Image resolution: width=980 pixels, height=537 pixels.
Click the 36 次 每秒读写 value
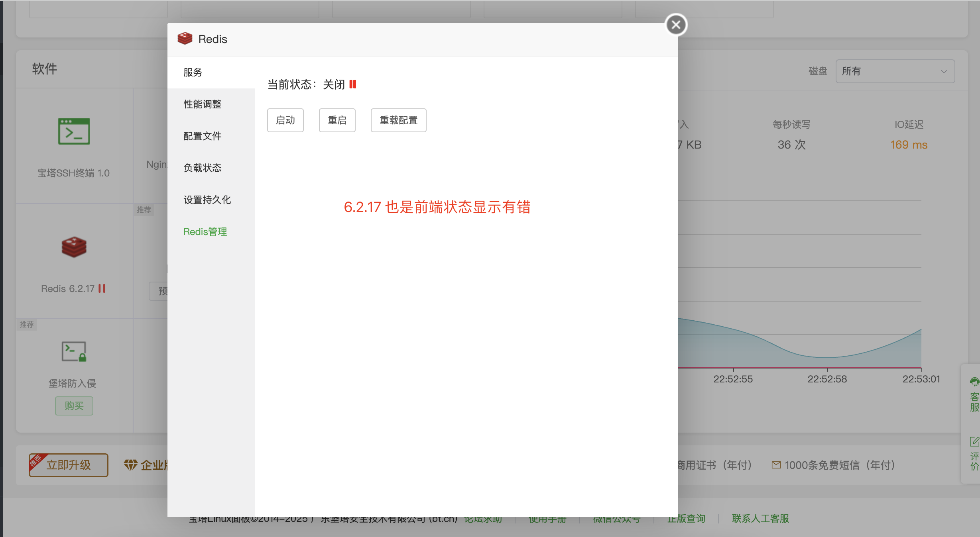[792, 145]
